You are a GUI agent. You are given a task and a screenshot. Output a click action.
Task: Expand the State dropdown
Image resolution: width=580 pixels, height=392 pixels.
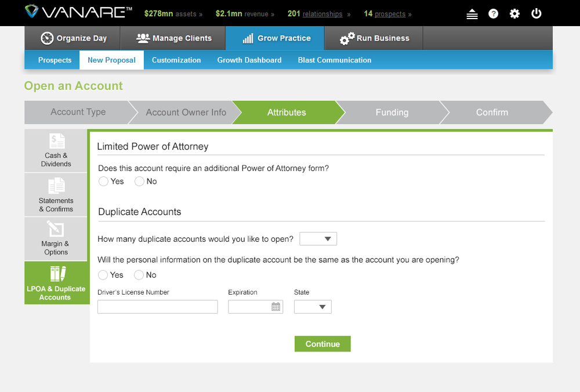(x=313, y=306)
